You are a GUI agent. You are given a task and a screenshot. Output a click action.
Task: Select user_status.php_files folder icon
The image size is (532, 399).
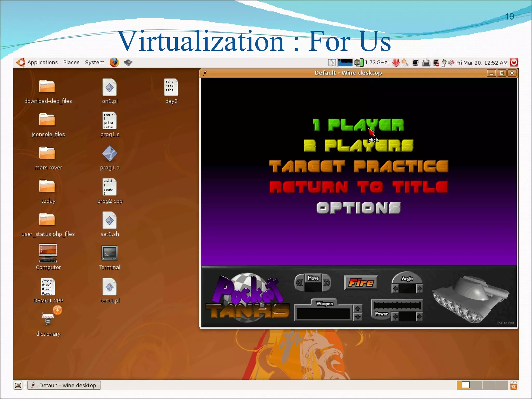tap(47, 219)
